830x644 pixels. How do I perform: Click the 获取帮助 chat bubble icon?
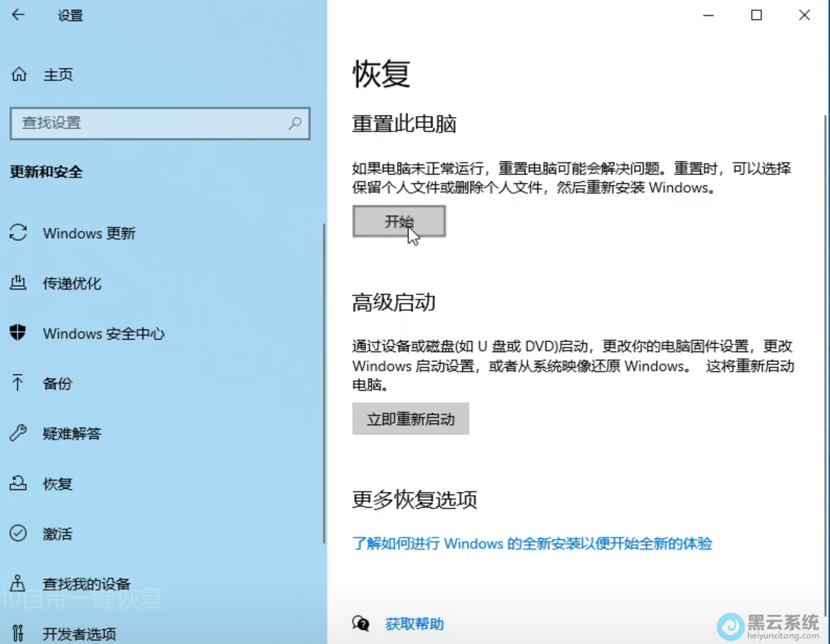(361, 624)
